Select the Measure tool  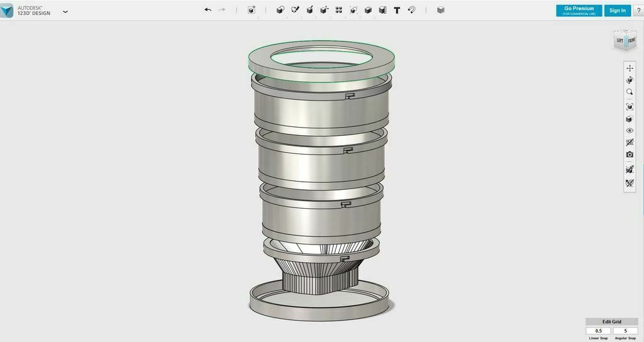click(382, 10)
